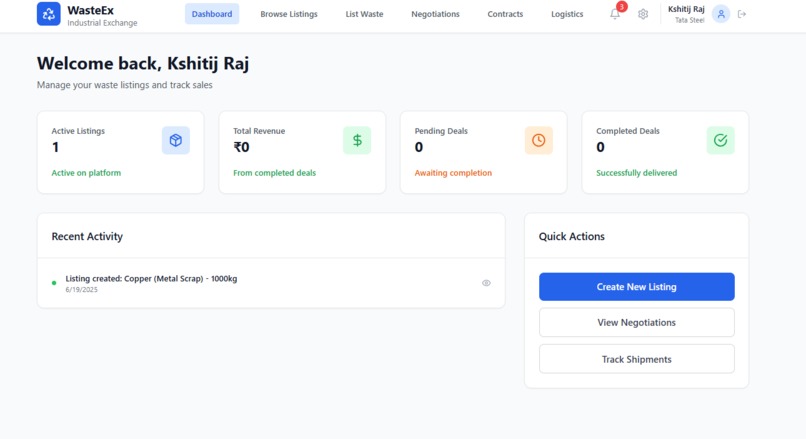Select the Dashboard tab
The image size is (806, 439).
click(x=212, y=14)
